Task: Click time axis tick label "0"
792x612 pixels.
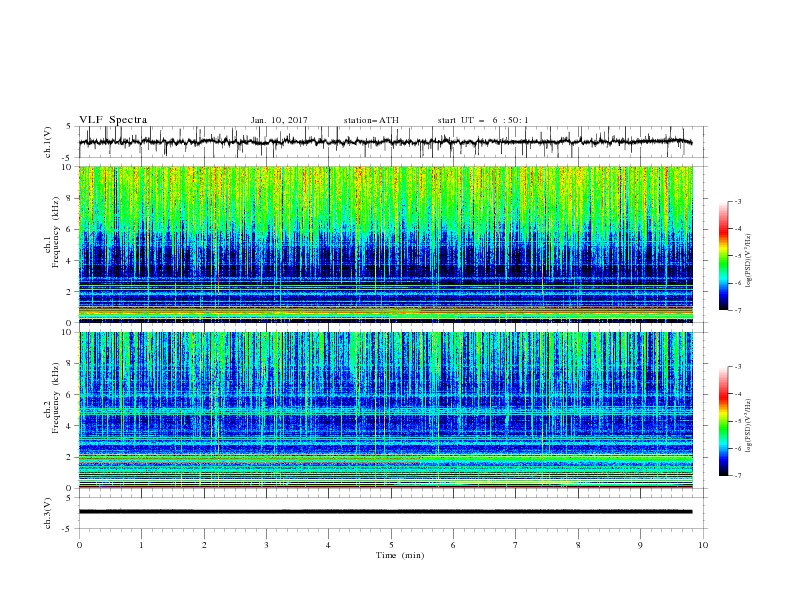Action: click(79, 545)
